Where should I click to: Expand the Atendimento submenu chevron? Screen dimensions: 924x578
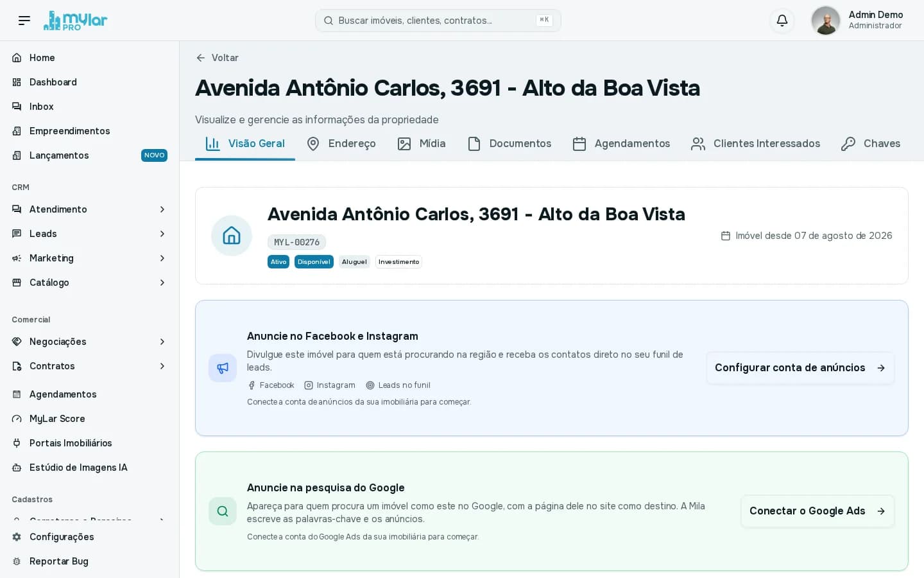[162, 209]
